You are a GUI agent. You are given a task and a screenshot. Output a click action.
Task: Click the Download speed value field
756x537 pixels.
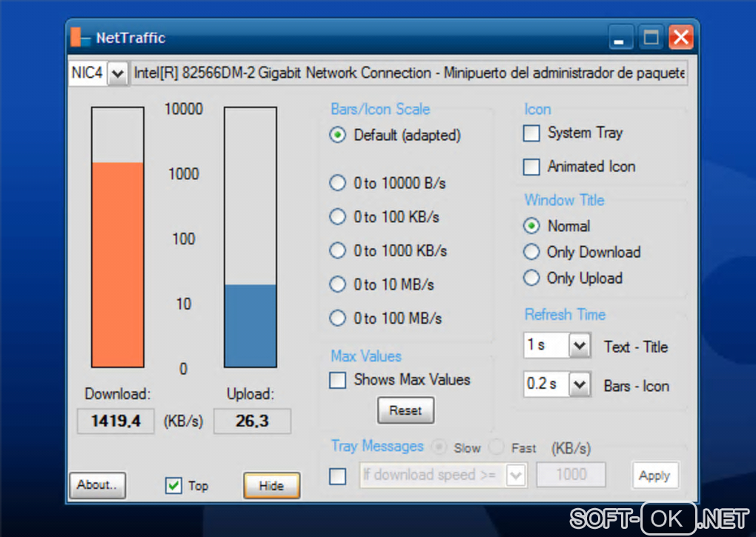(x=116, y=421)
